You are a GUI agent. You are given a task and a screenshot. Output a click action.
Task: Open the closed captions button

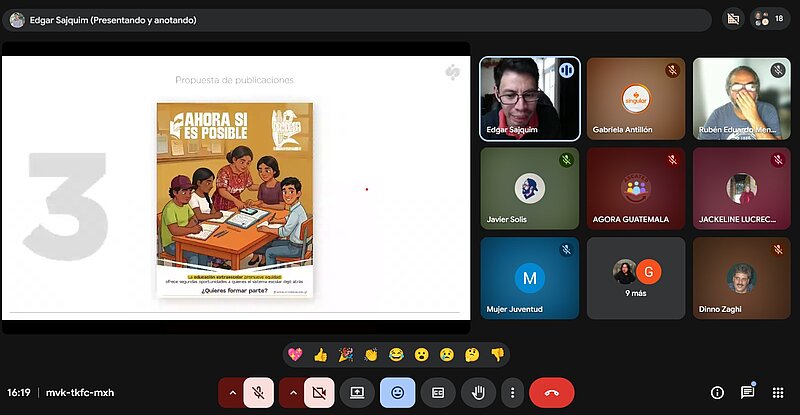pos(438,393)
